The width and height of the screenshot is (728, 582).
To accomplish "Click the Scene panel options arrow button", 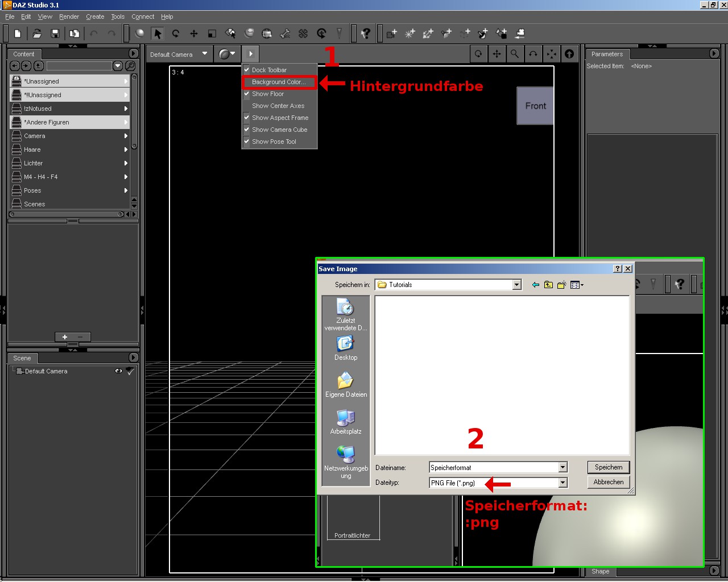I will tap(134, 357).
